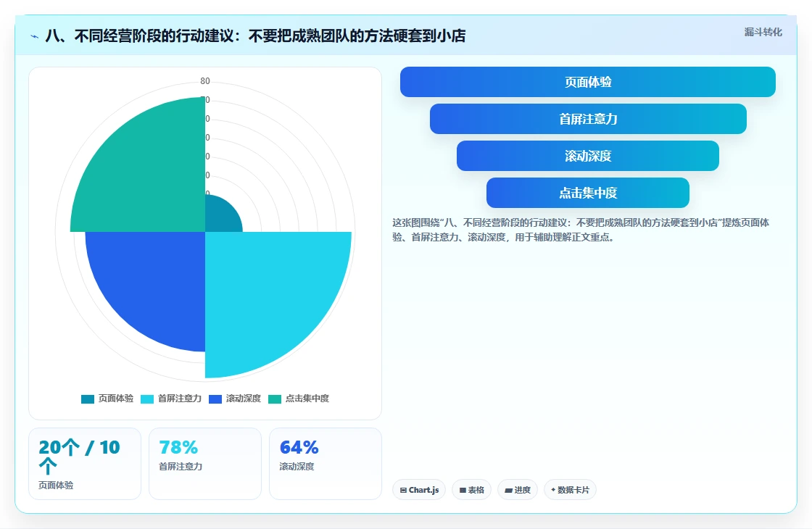The image size is (812, 529).
Task: Click the description paragraph beginning 这张图围绕
Action: click(581, 230)
